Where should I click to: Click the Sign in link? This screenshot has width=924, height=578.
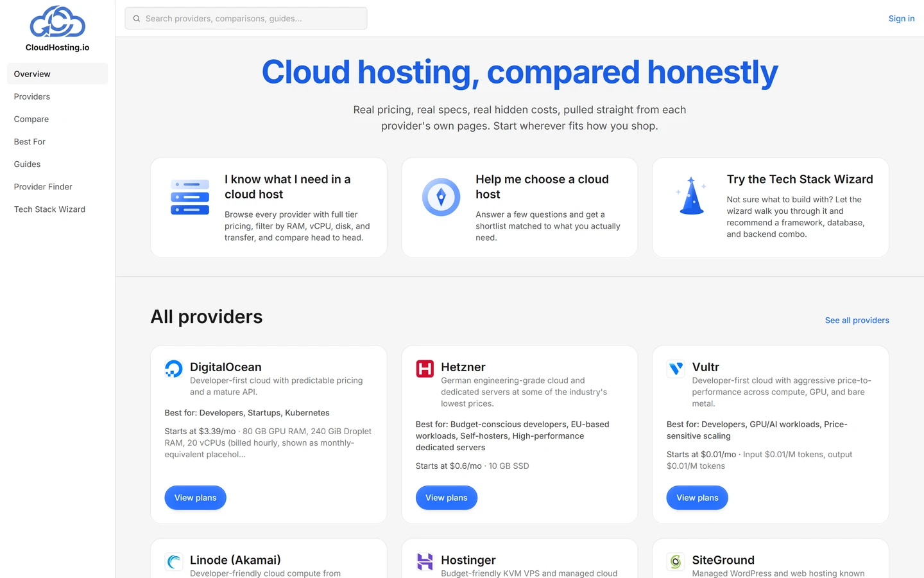point(901,19)
